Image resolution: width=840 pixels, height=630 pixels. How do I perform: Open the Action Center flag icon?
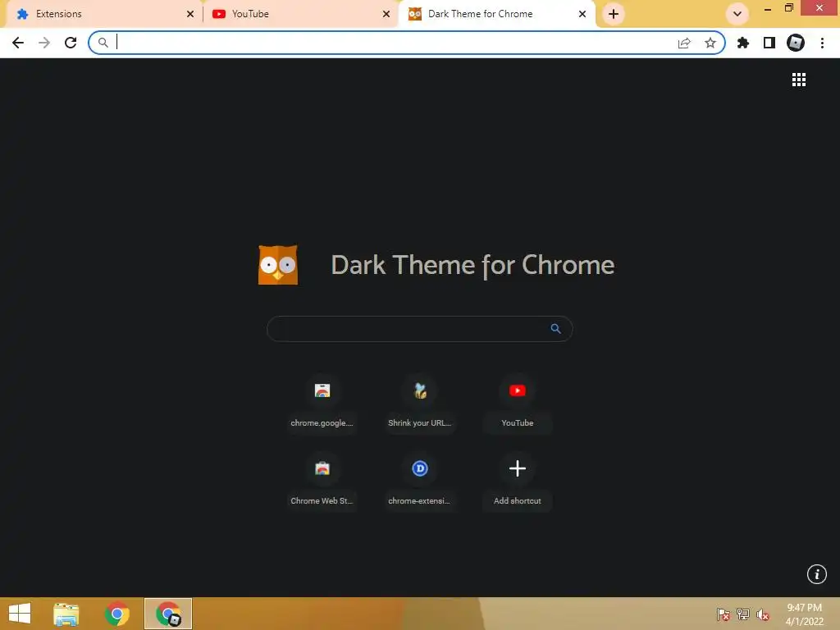click(723, 614)
